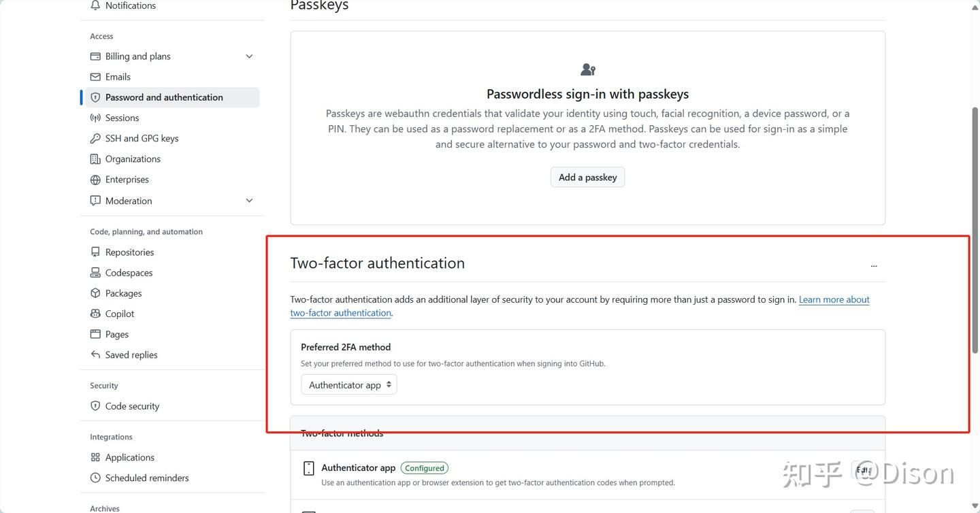Click the Emails envelope icon
This screenshot has height=513, width=980.
[x=95, y=77]
